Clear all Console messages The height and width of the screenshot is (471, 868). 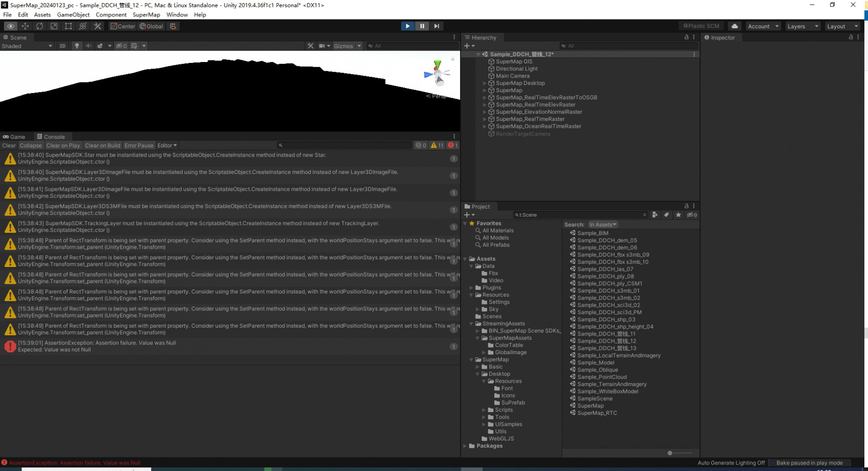9,146
